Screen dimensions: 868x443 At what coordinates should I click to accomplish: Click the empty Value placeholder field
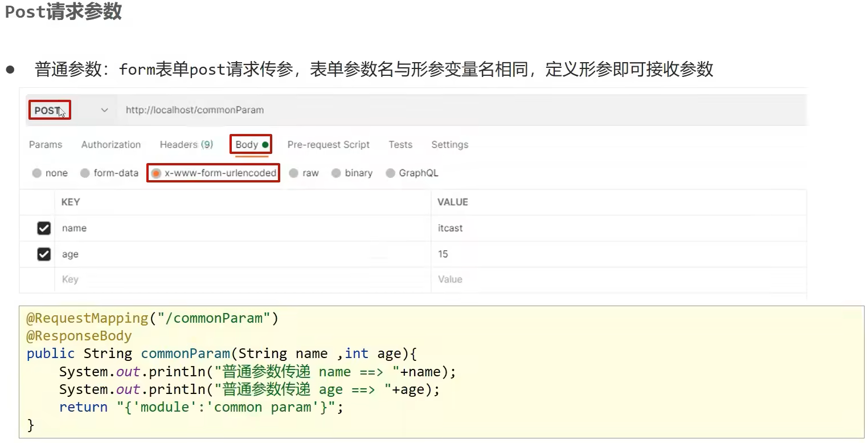619,279
